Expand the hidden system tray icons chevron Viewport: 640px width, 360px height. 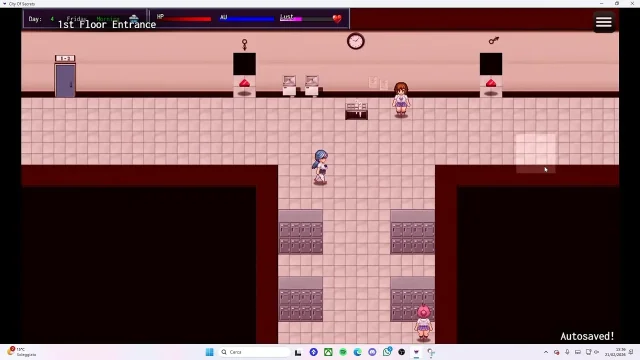tap(546, 352)
